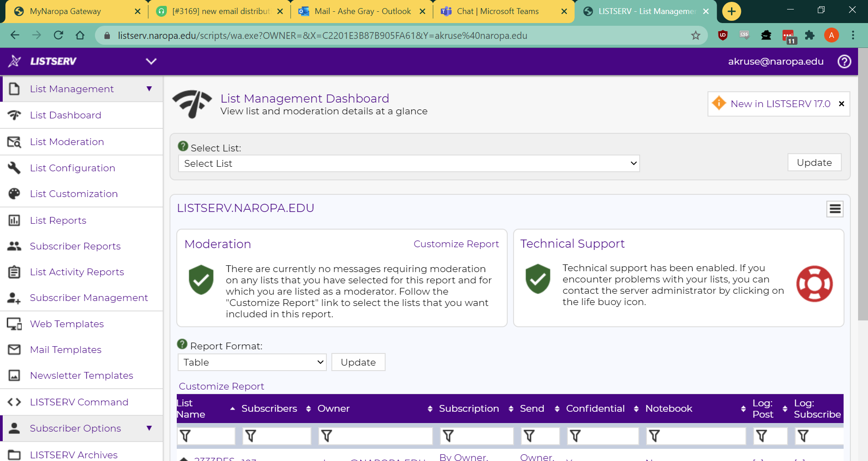Click the Report Format help icon
This screenshot has width=868, height=461.
[x=182, y=344]
